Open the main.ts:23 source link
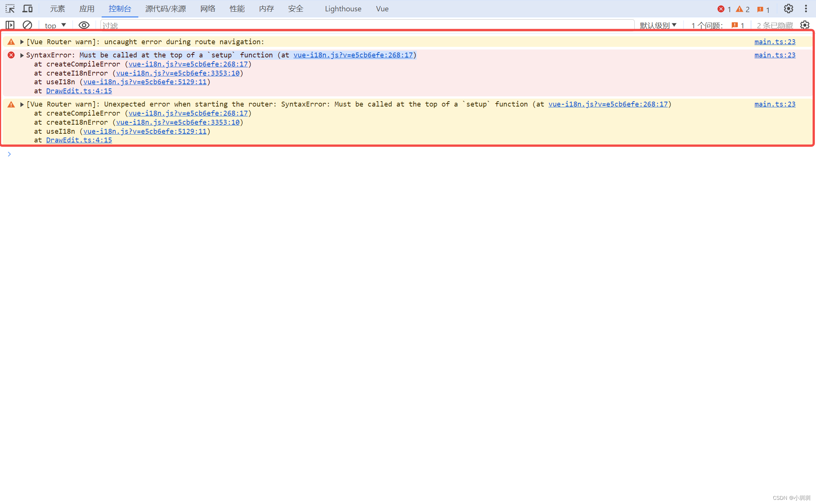 point(774,42)
